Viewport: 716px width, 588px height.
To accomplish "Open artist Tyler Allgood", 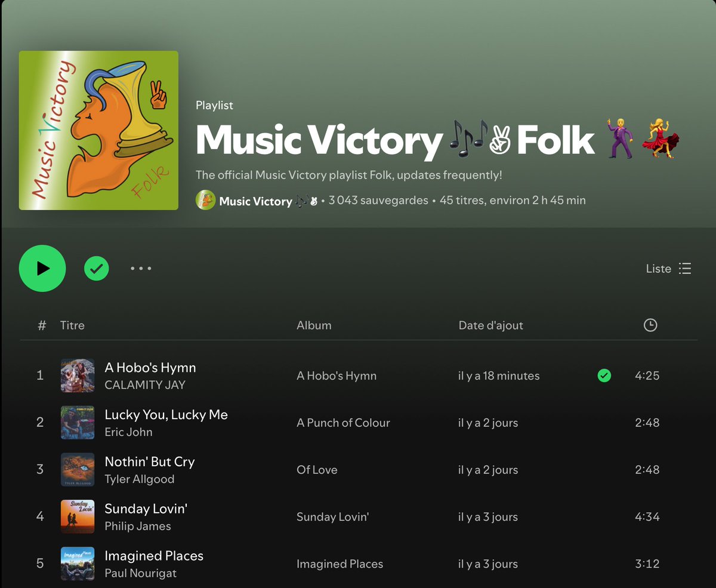I will [x=140, y=479].
